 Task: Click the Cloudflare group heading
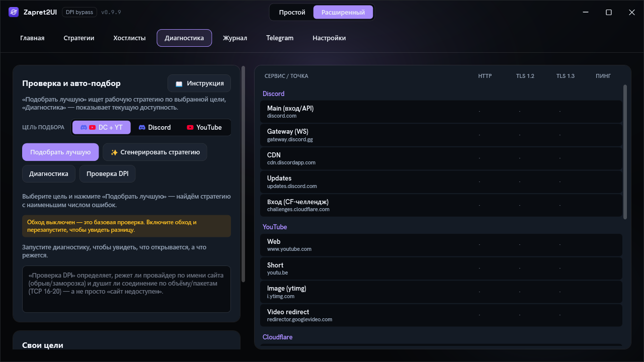click(277, 337)
